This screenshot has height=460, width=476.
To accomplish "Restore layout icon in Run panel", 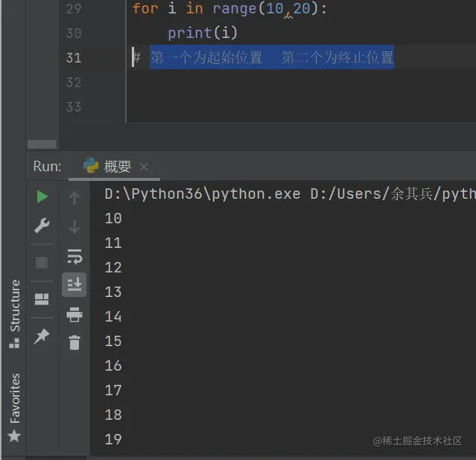I will (x=42, y=299).
